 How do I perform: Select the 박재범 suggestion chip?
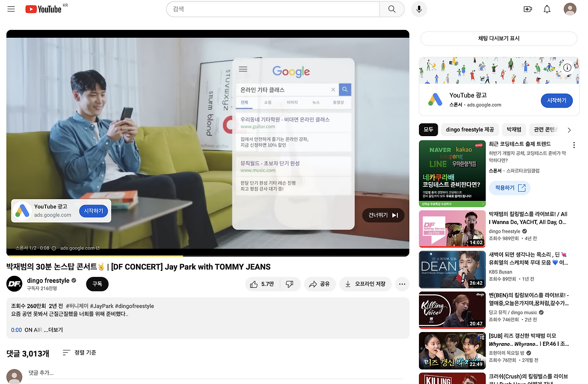coord(514,129)
